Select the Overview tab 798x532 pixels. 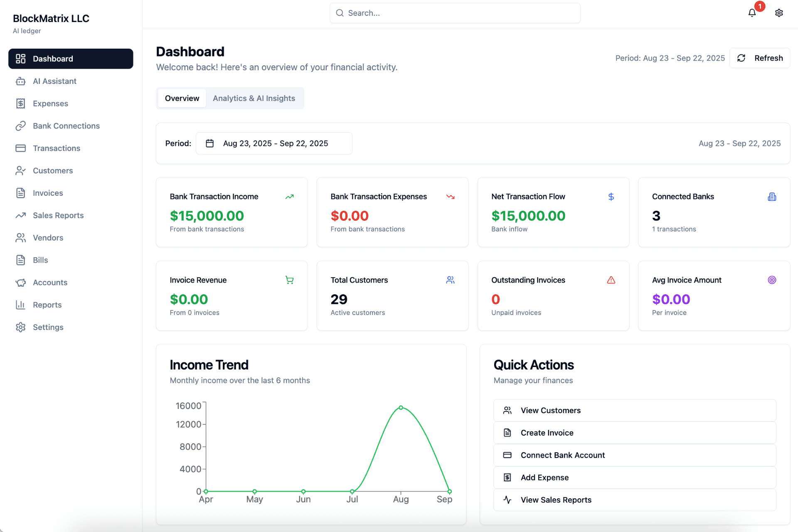pos(182,98)
